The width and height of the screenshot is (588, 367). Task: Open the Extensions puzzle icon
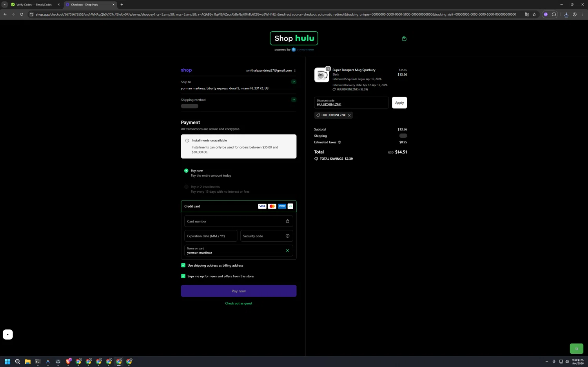click(554, 14)
